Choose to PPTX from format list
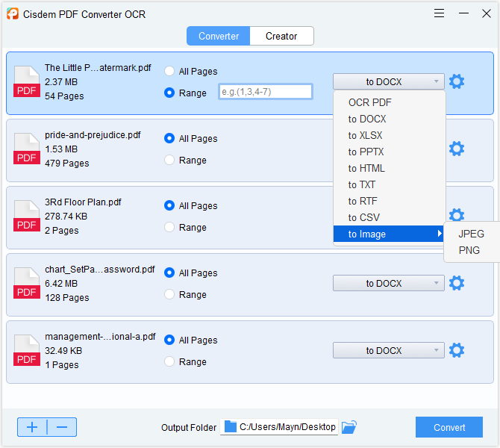Viewport: 500px width, 448px height. coord(389,152)
